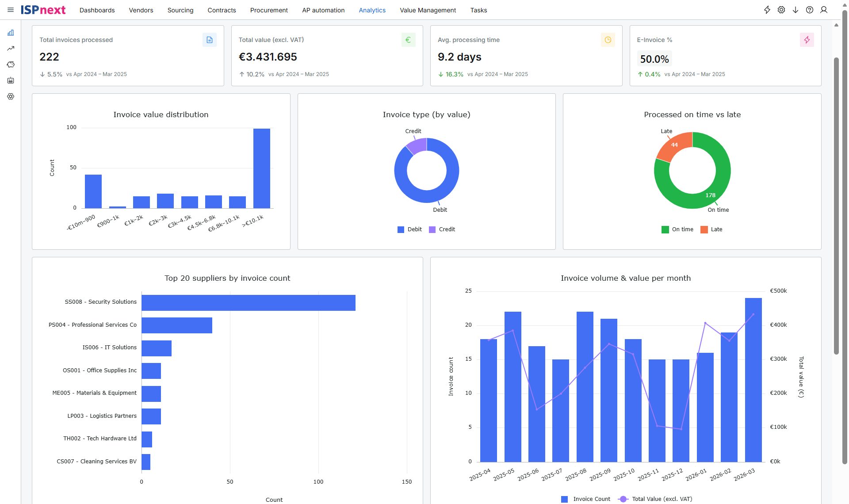Viewport: 849px width, 504px height.
Task: Select the trend line sidebar icon
Action: tap(11, 48)
